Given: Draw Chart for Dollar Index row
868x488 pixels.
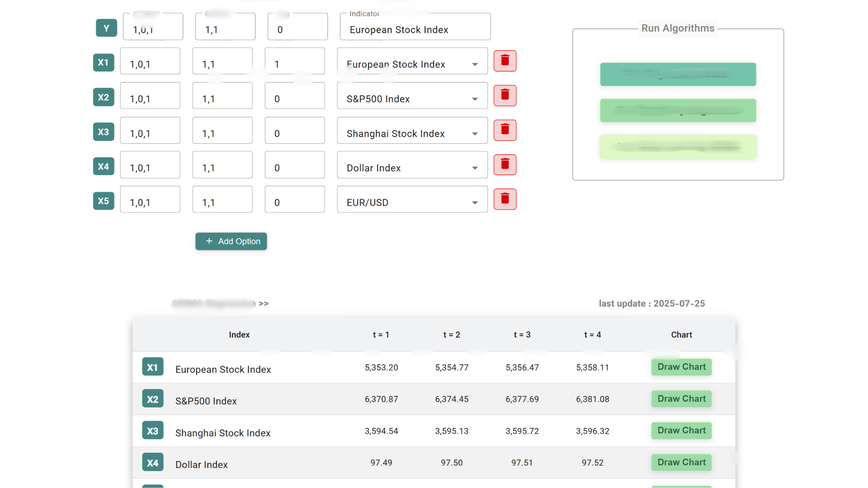Looking at the screenshot, I should tap(681, 462).
